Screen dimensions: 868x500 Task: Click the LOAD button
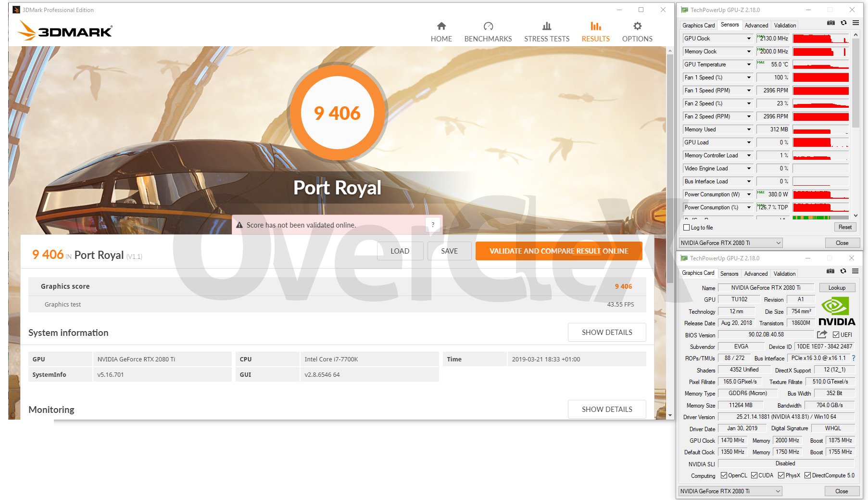tap(400, 251)
